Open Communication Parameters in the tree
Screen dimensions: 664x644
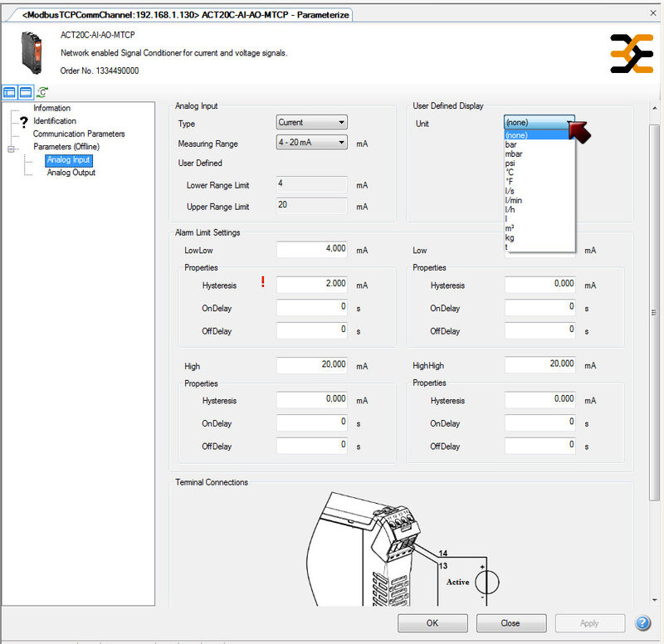(x=79, y=134)
